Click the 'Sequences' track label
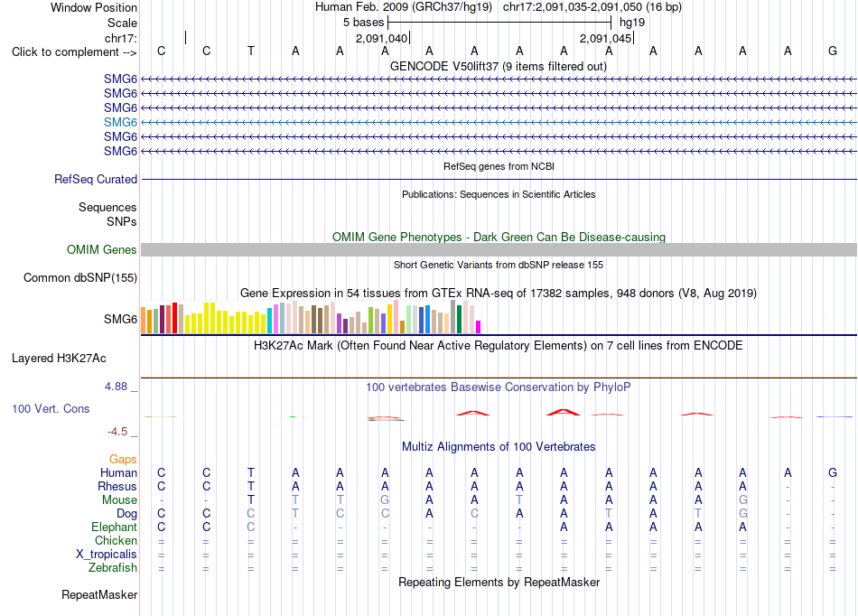The width and height of the screenshot is (858, 616). click(x=107, y=208)
